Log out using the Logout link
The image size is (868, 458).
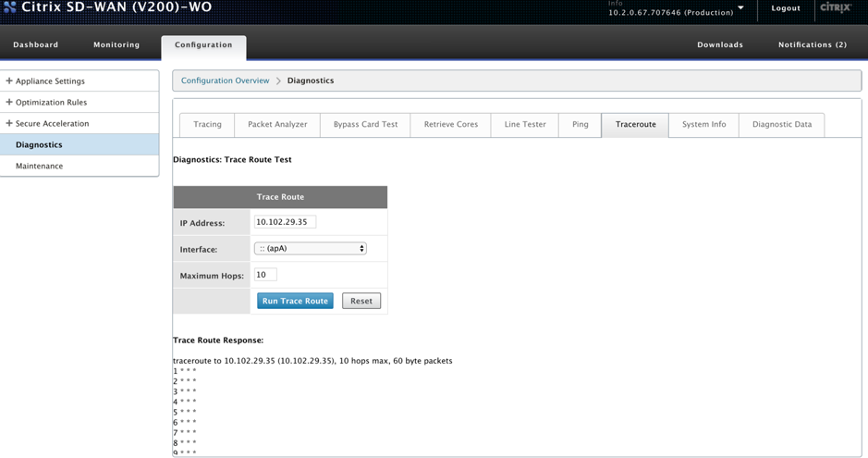click(786, 8)
